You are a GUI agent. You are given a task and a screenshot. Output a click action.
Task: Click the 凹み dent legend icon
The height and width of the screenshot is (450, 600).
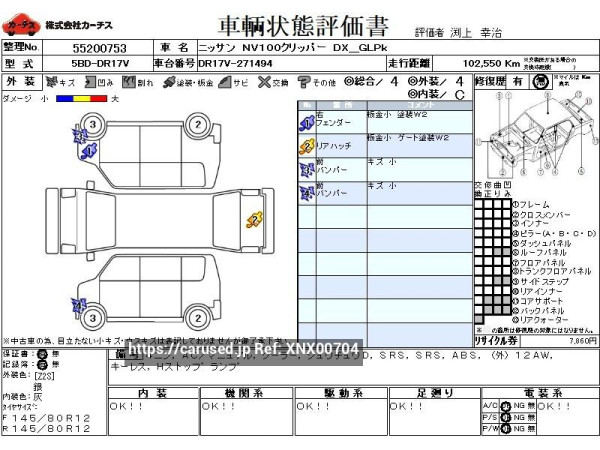pos(89,83)
